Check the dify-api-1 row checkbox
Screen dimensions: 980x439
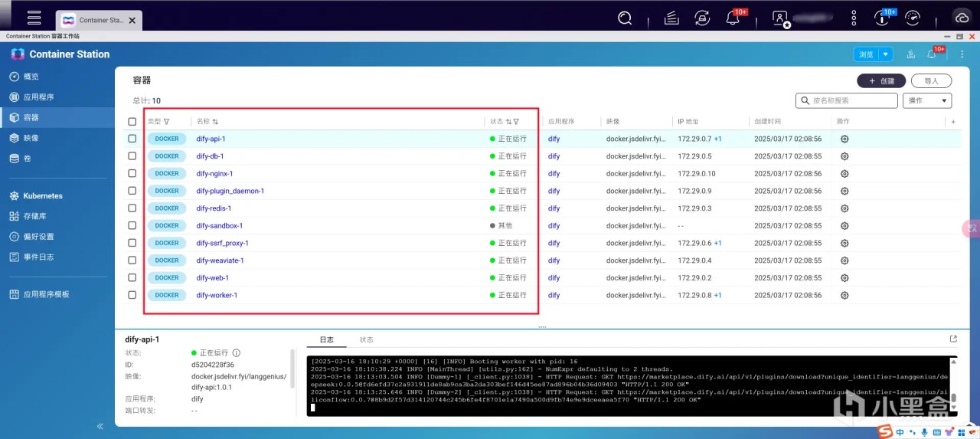(132, 139)
